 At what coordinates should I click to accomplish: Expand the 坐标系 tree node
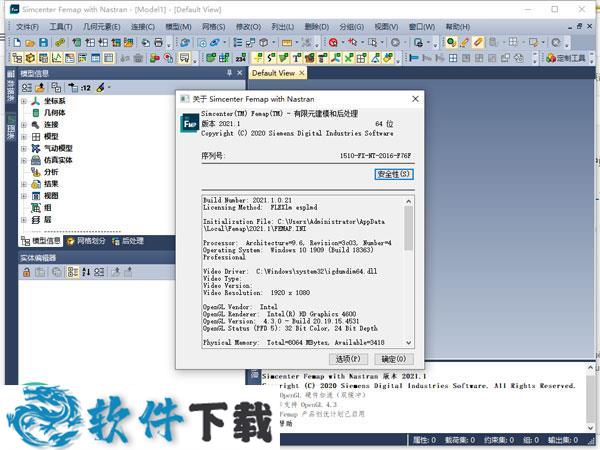pyautogui.click(x=24, y=101)
